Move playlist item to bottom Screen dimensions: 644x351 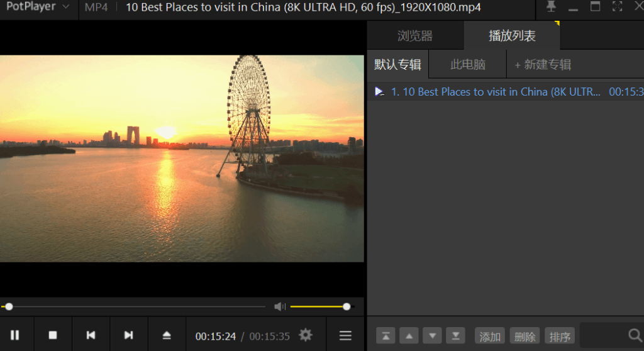456,336
